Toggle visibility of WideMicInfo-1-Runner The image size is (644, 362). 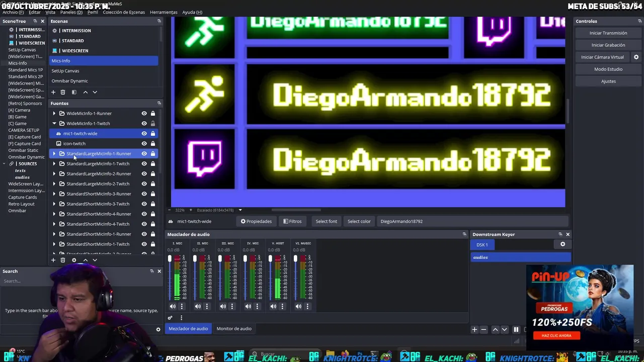(x=144, y=113)
